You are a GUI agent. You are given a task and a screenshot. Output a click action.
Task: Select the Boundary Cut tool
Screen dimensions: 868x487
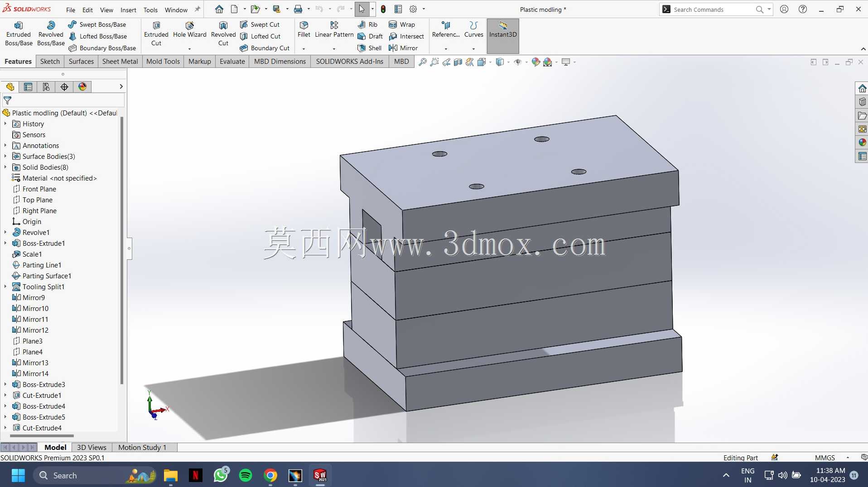[265, 48]
